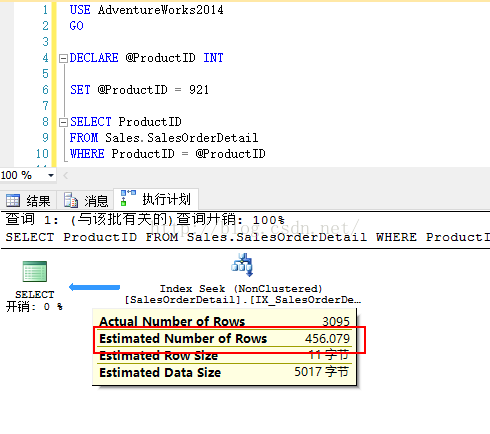The image size is (490, 434).
Task: Click the Actual Number of Rows value 3095
Action: click(336, 322)
